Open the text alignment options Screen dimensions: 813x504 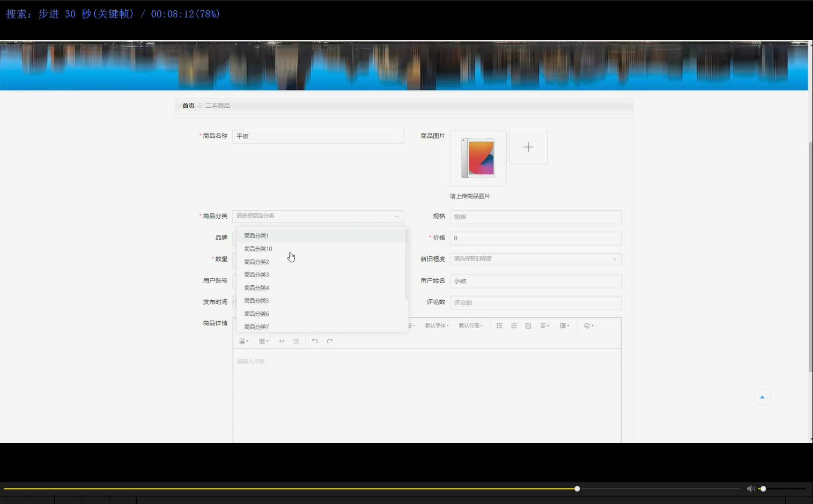[544, 325]
